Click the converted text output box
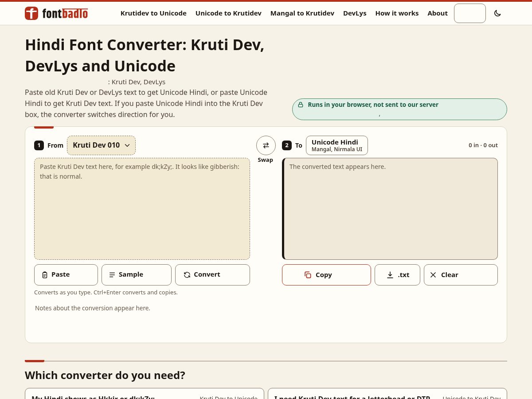This screenshot has height=399, width=532. point(390,209)
